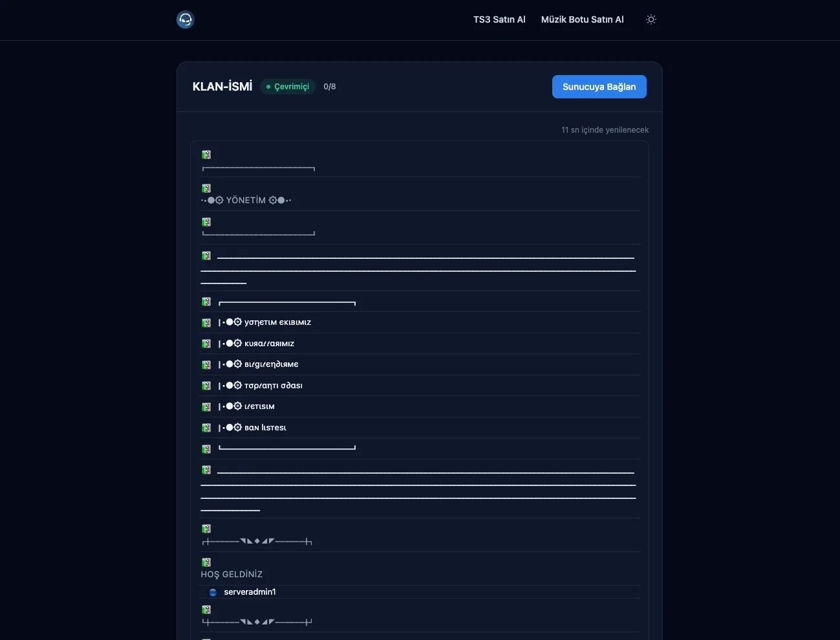This screenshot has width=840, height=640.
Task: Toggle the light/dark theme sun icon
Action: (651, 19)
